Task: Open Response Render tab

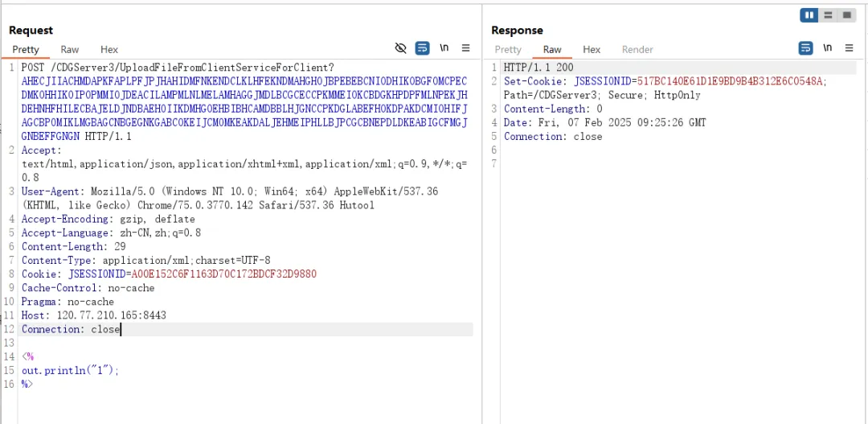Action: click(637, 50)
